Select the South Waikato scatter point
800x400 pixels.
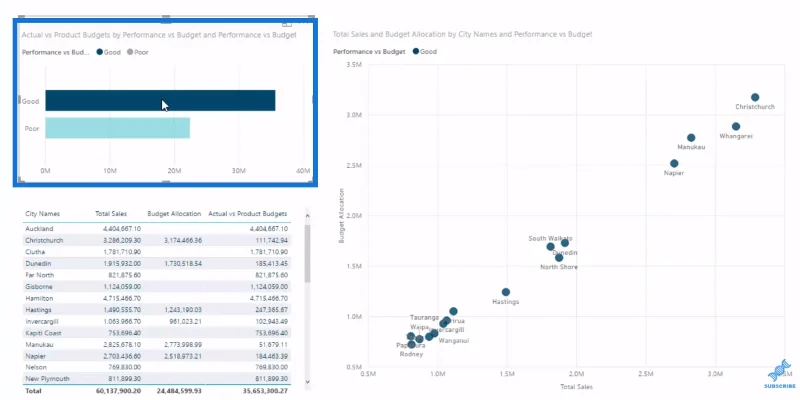click(550, 246)
